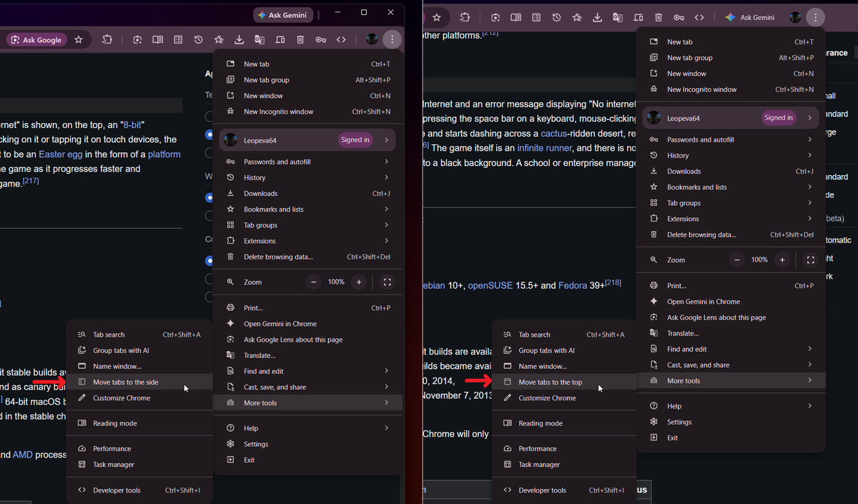This screenshot has height=504, width=858.
Task: Click translate icon in right window toolbar
Action: pyautogui.click(x=618, y=17)
